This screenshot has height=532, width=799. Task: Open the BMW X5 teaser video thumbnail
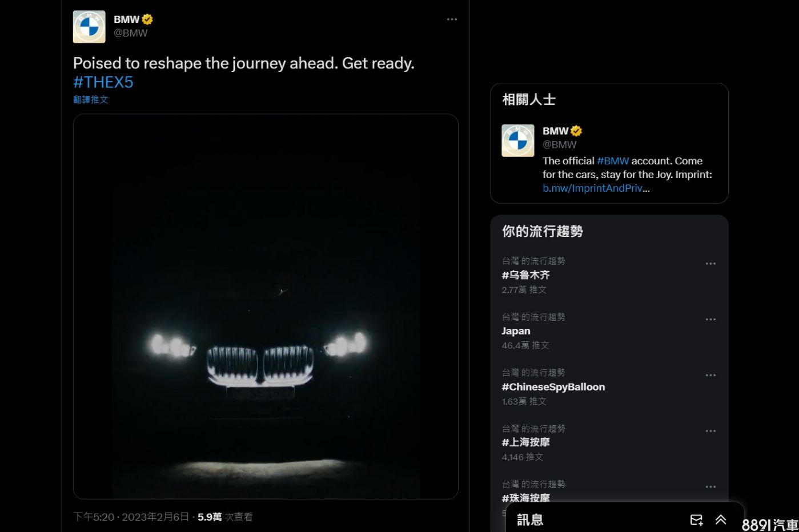tap(266, 307)
